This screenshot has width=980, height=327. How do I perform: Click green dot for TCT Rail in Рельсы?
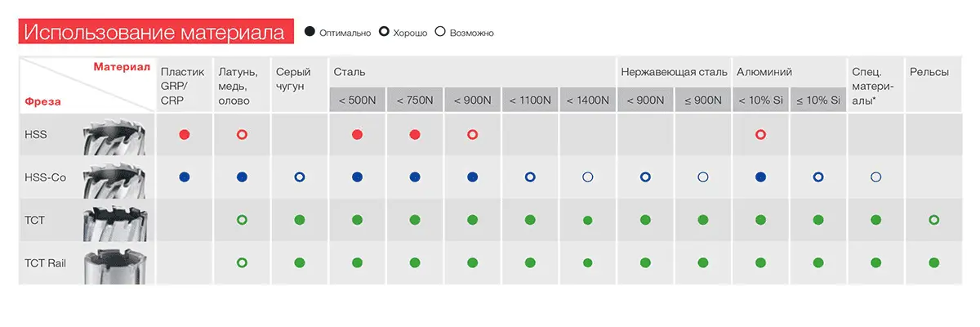(933, 262)
